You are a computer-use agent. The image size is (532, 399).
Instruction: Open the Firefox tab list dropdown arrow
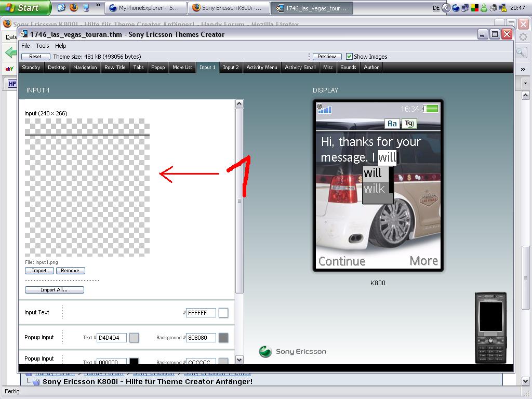pos(525,83)
